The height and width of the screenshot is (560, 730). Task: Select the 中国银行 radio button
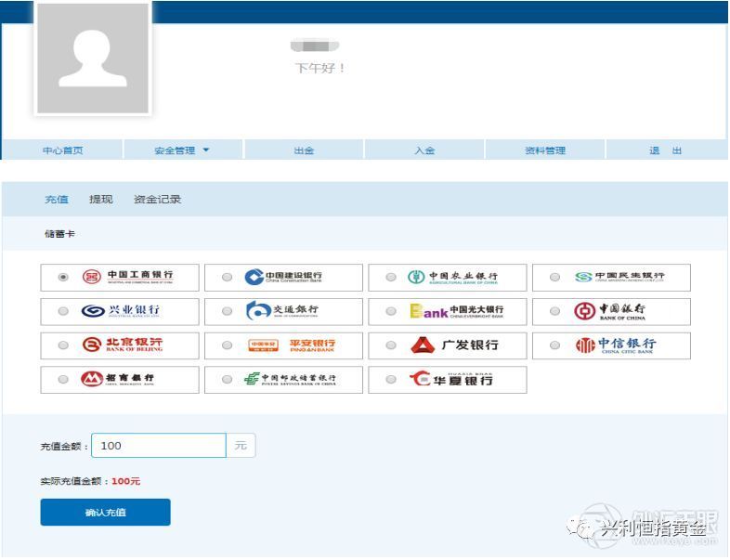pyautogui.click(x=555, y=311)
